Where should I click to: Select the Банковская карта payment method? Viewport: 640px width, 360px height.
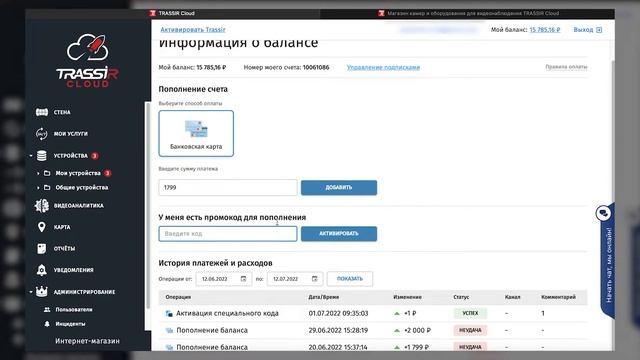coord(196,133)
